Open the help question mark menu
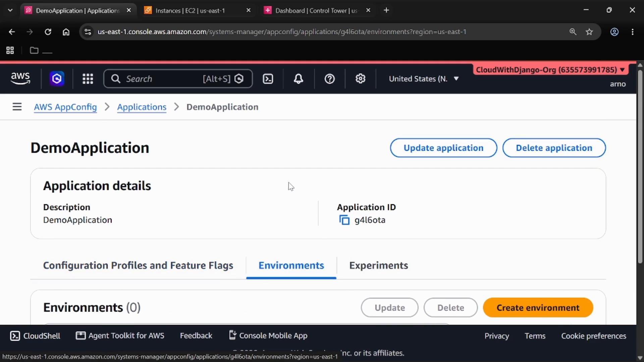644x362 pixels. click(330, 79)
